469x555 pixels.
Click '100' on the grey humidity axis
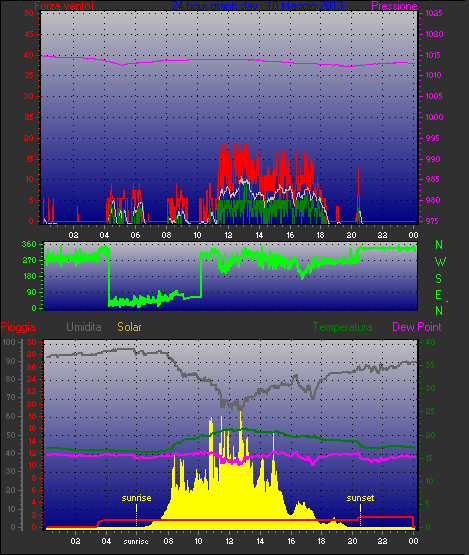[9, 342]
